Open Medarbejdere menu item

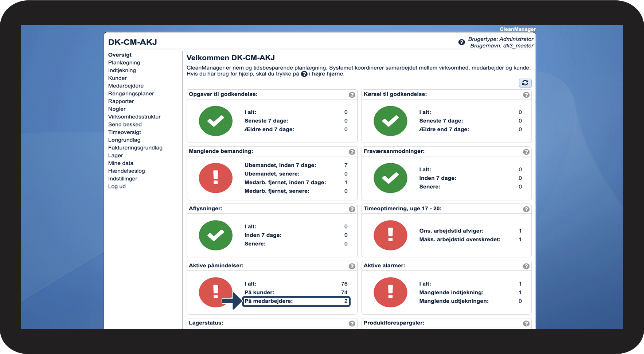tap(126, 86)
